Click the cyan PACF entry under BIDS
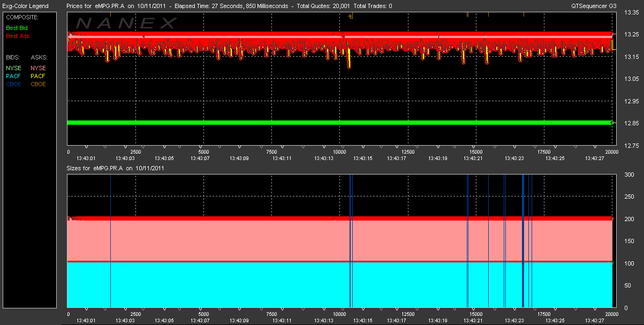 click(13, 76)
